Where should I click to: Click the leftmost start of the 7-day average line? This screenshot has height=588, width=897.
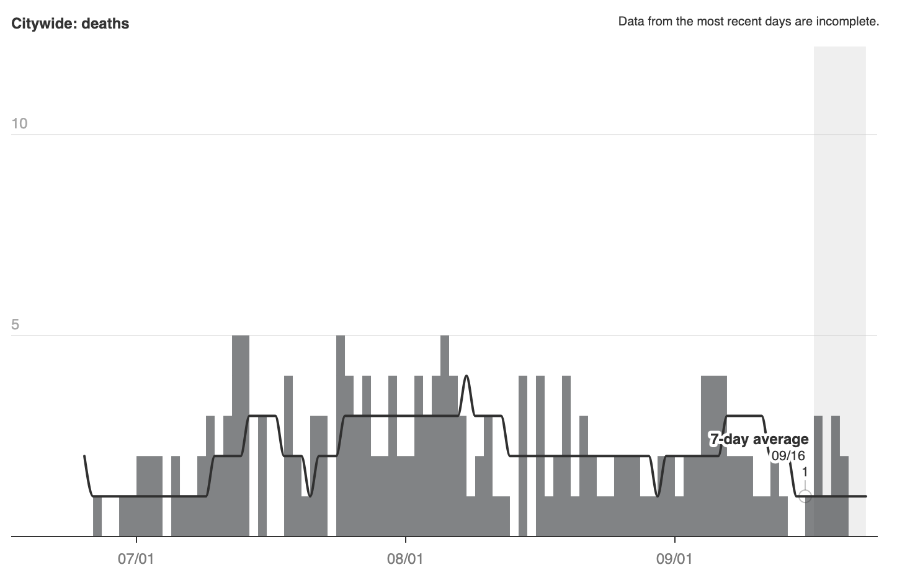point(85,457)
